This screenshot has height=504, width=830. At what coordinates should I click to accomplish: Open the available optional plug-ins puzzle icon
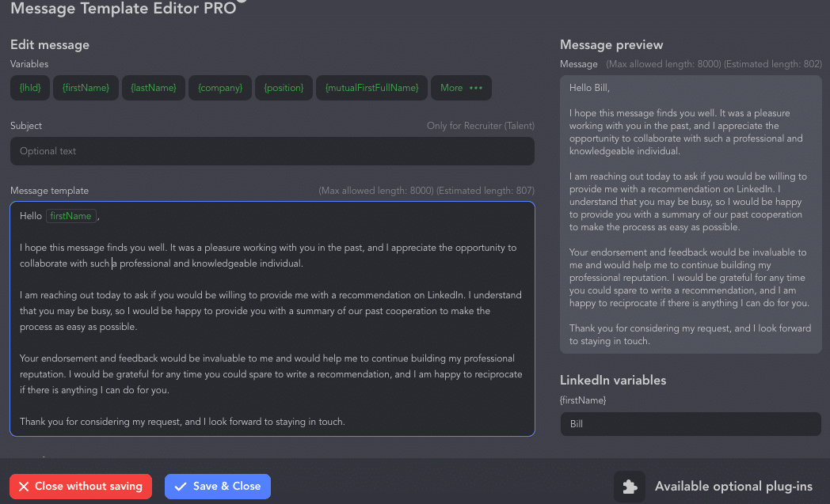[x=629, y=486]
